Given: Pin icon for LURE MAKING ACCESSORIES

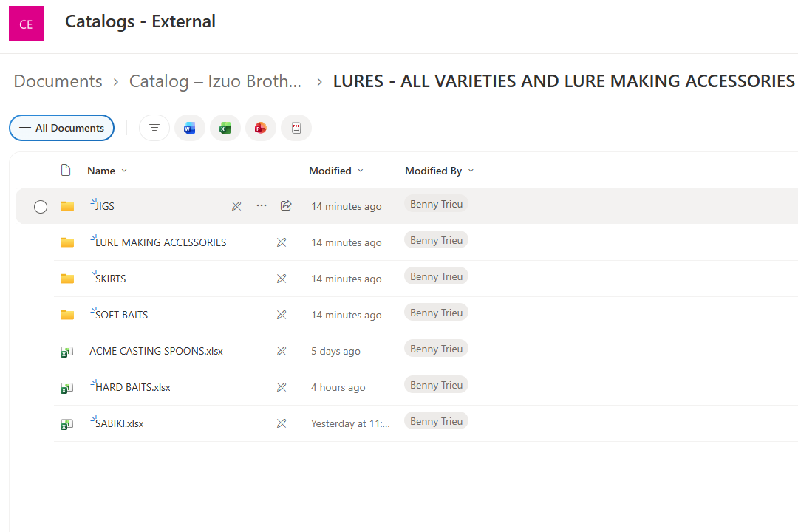Looking at the screenshot, I should tap(281, 242).
